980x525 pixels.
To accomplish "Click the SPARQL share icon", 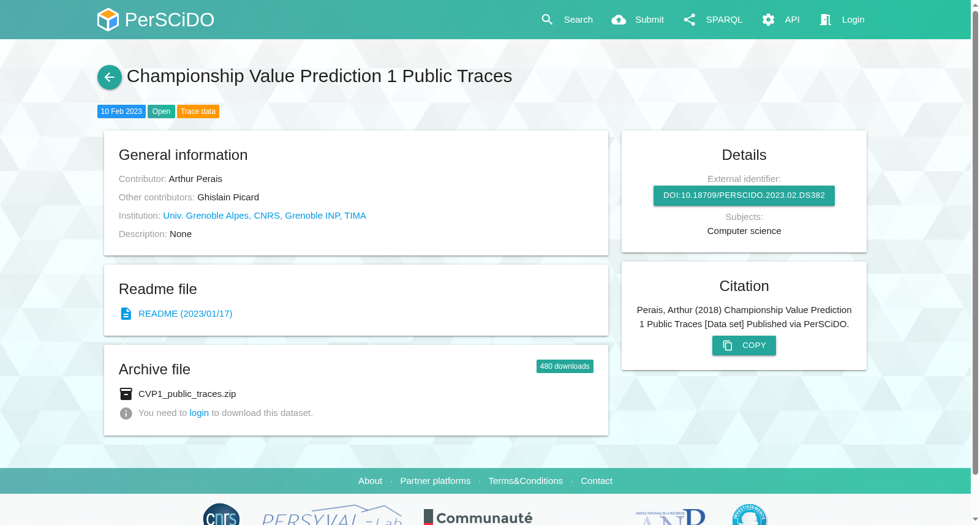I will pos(690,20).
